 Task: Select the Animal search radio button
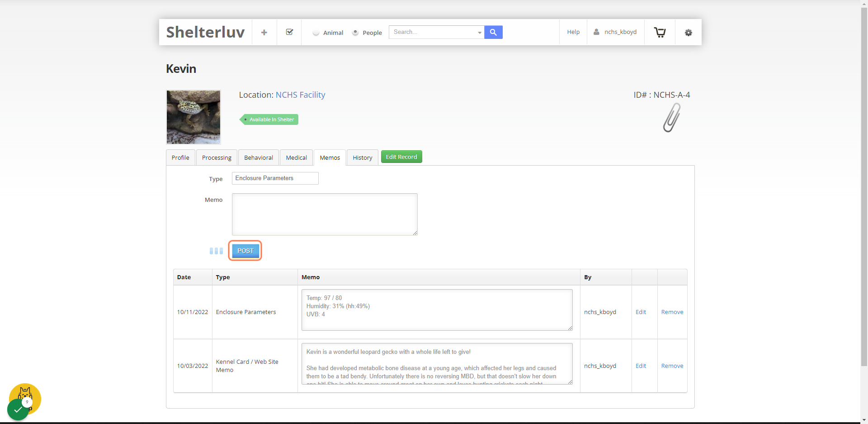point(316,33)
